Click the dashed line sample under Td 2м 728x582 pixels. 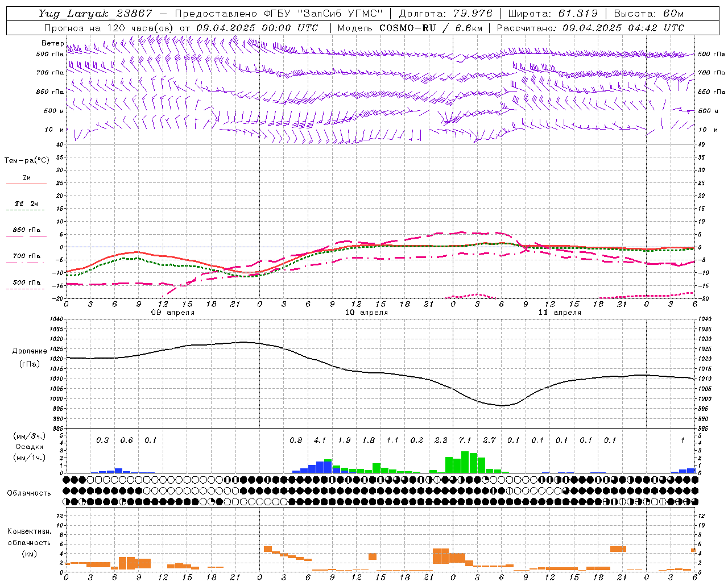25,210
